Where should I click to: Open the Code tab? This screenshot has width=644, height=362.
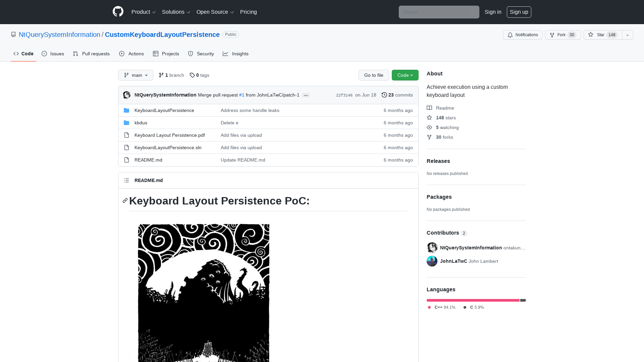[x=23, y=54]
